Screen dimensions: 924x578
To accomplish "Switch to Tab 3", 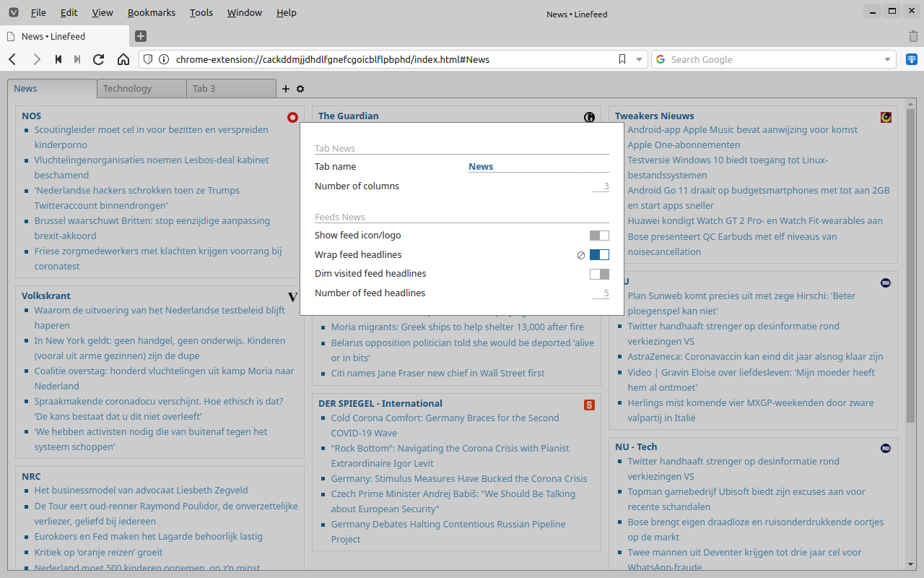I will [x=231, y=88].
